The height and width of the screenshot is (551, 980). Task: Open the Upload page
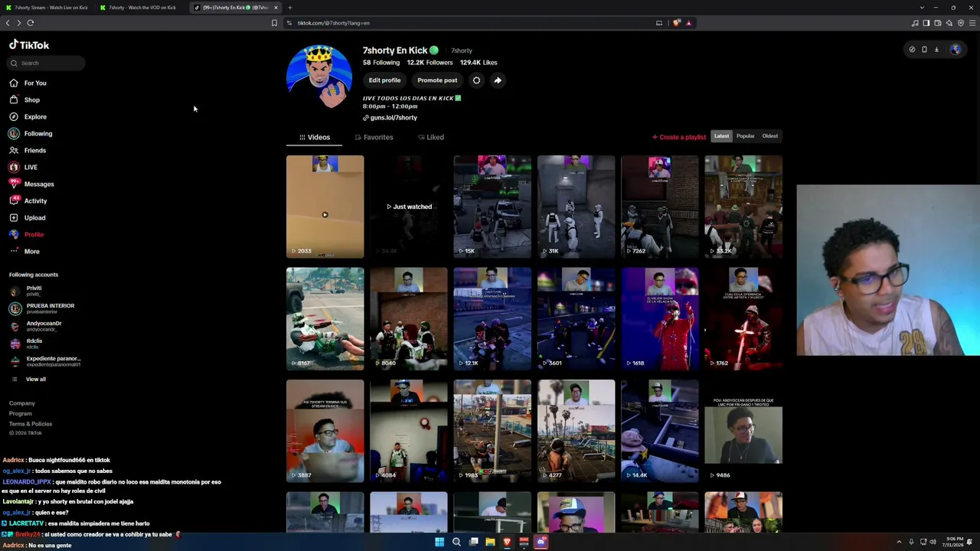tap(28, 217)
